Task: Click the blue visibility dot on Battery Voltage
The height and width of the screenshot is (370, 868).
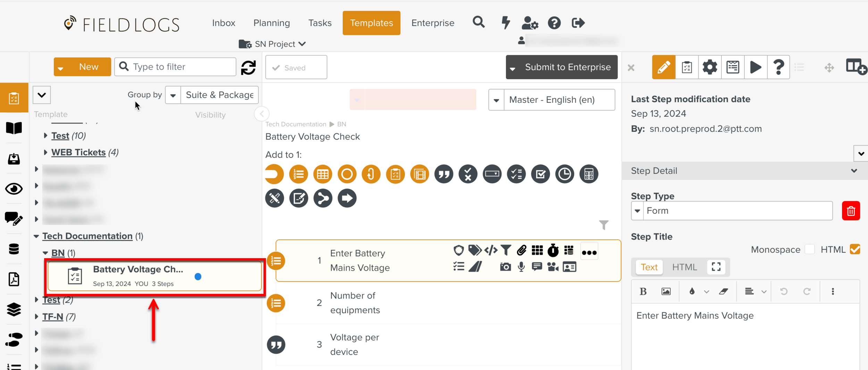Action: [198, 277]
